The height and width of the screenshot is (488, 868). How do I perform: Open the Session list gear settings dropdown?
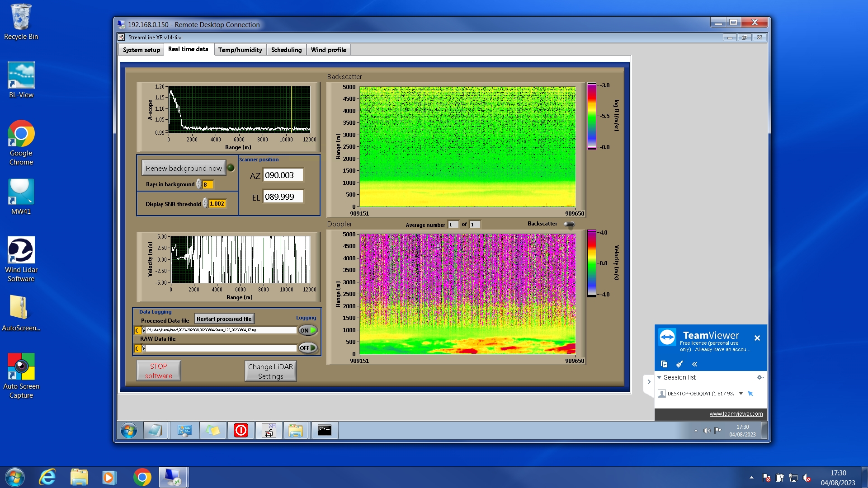point(760,377)
